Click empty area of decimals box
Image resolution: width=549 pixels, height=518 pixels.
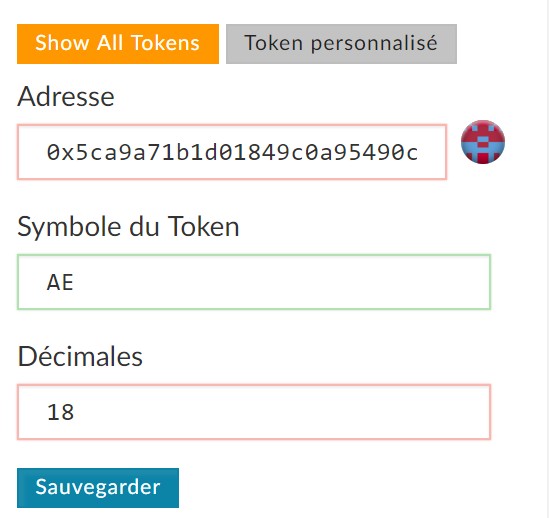point(280,412)
